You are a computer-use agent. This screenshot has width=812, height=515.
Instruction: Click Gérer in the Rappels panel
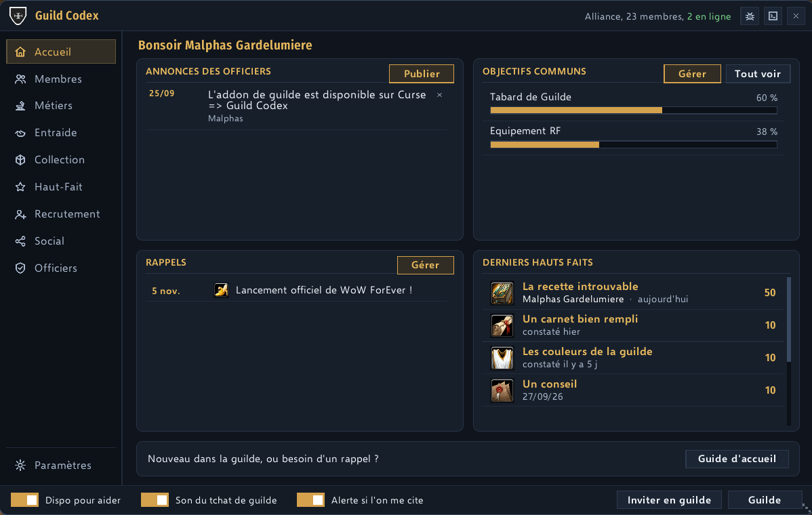pyautogui.click(x=425, y=265)
